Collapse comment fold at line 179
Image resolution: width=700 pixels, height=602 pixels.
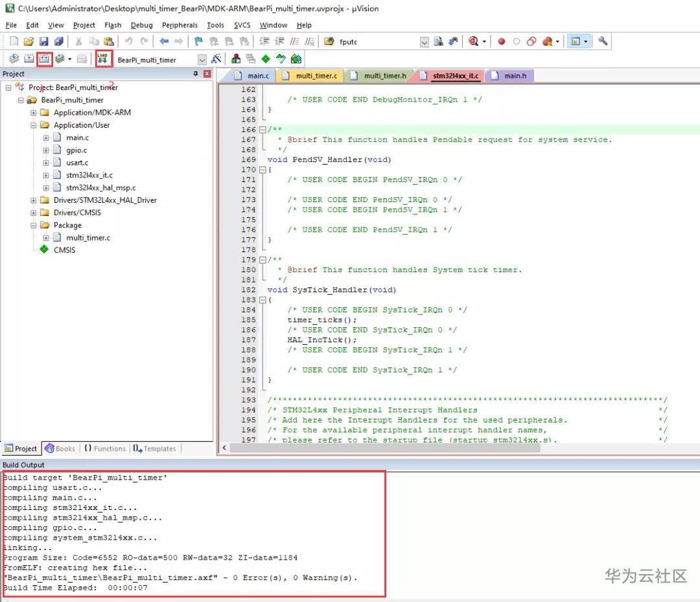tap(262, 260)
